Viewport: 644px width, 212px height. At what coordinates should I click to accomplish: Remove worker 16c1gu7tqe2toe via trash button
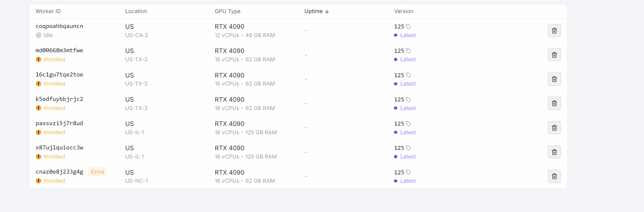tap(554, 79)
